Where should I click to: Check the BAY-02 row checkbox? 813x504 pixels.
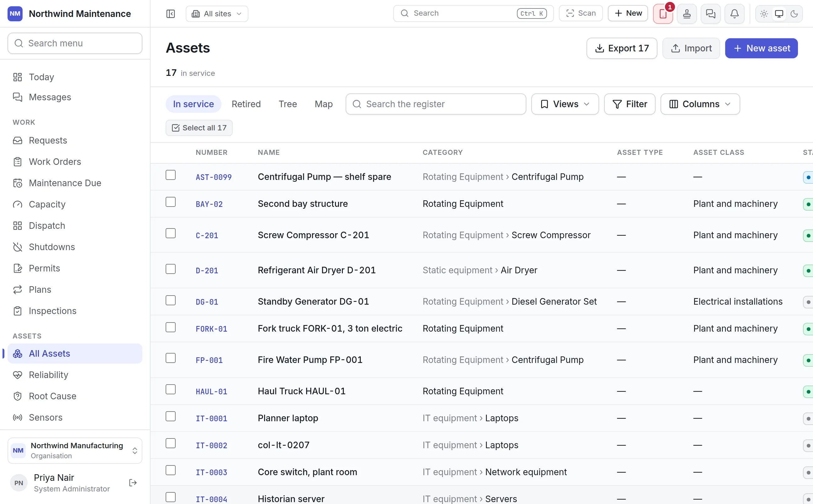pos(170,202)
